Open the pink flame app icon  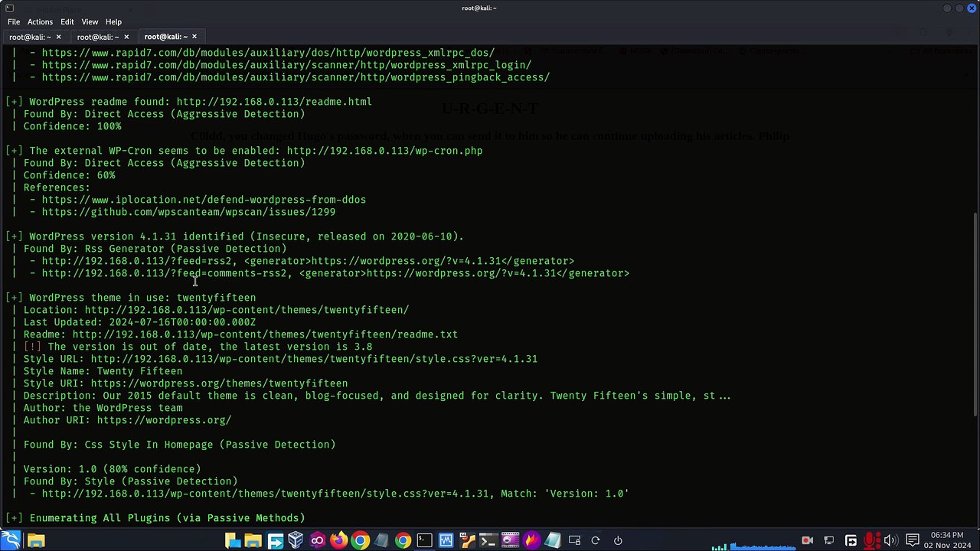click(x=531, y=540)
